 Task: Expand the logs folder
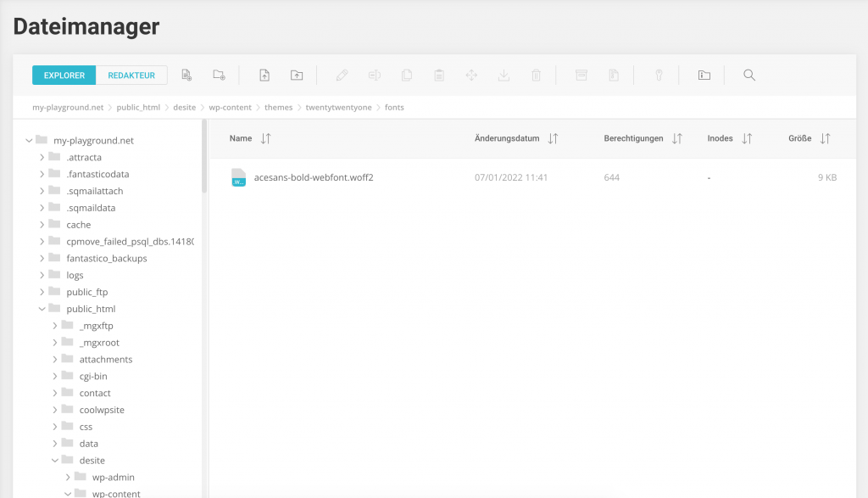pos(42,276)
